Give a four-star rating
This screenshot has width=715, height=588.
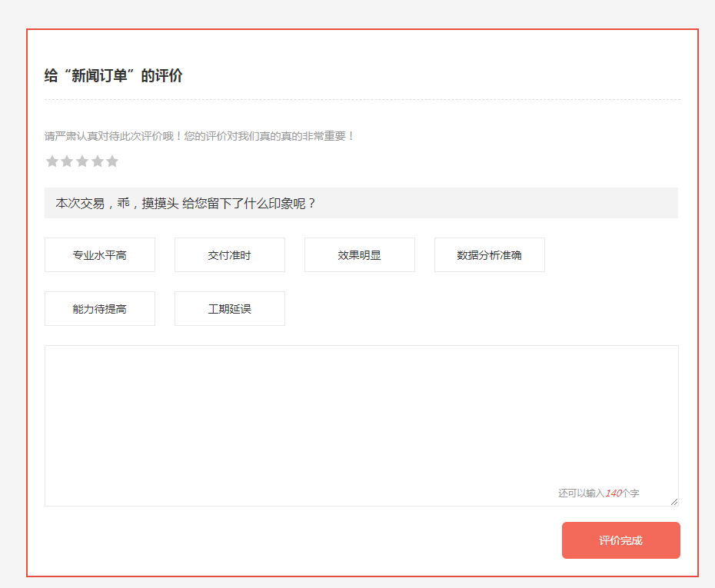98,161
